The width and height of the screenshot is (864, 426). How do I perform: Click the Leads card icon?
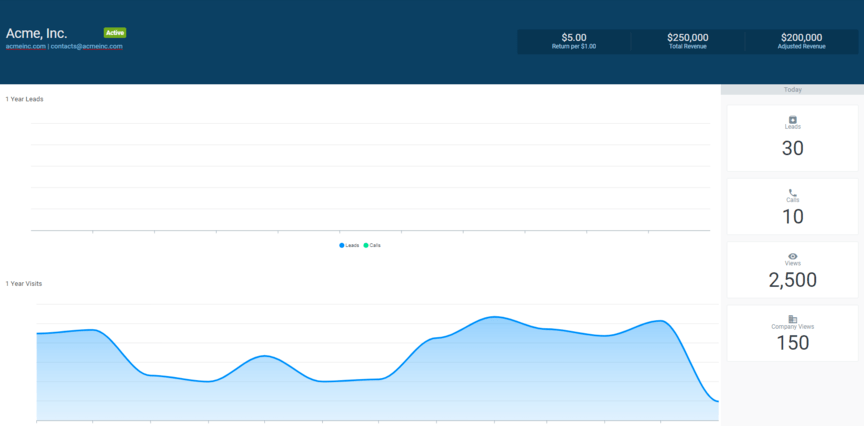pyautogui.click(x=793, y=120)
